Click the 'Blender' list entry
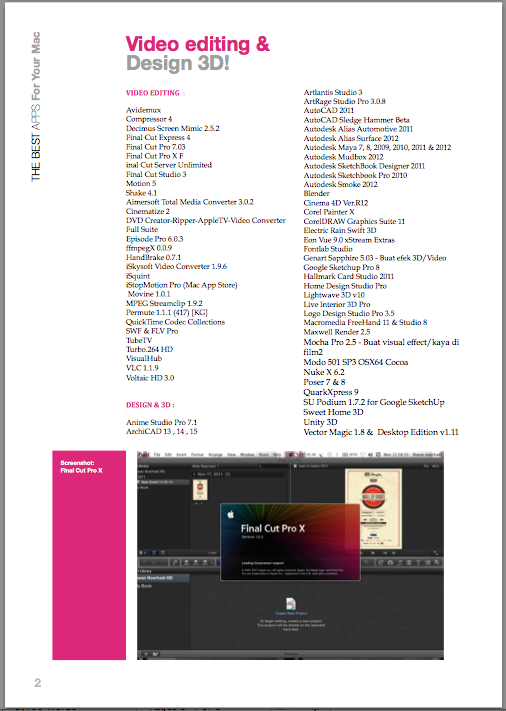The height and width of the screenshot is (711, 506). (316, 193)
